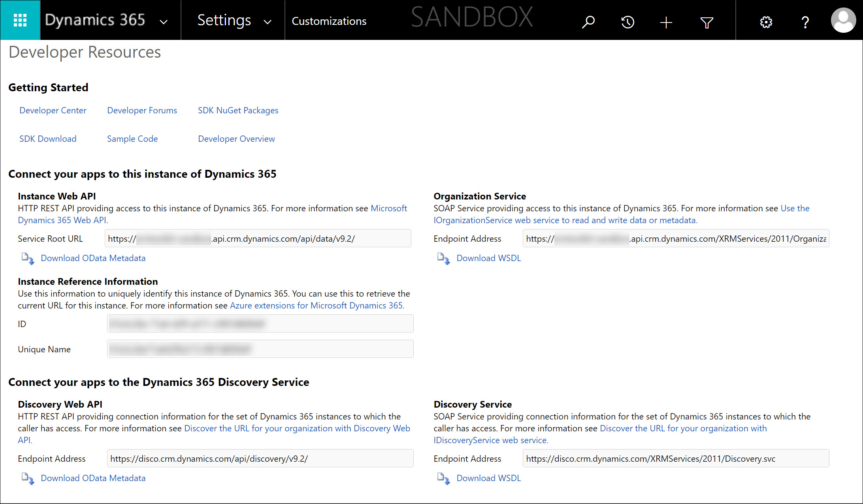Open the Developer Forums link
Image resolution: width=863 pixels, height=504 pixels.
click(142, 111)
